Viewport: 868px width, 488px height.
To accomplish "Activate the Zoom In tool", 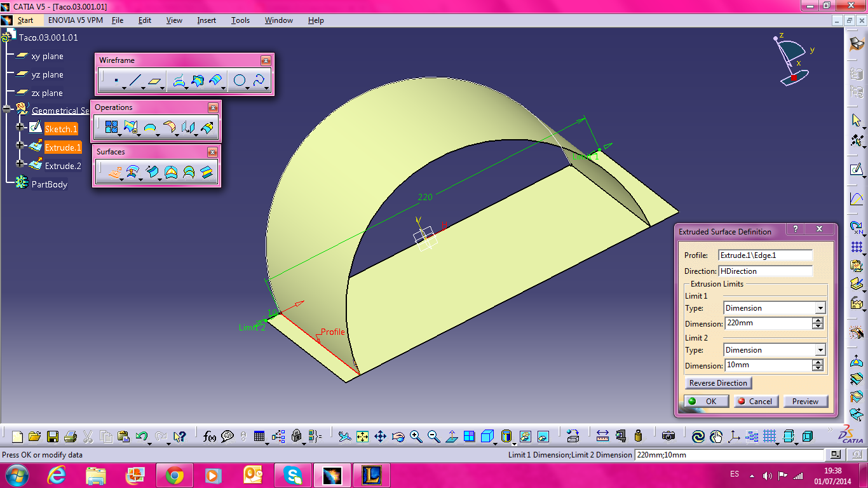I will tap(414, 436).
